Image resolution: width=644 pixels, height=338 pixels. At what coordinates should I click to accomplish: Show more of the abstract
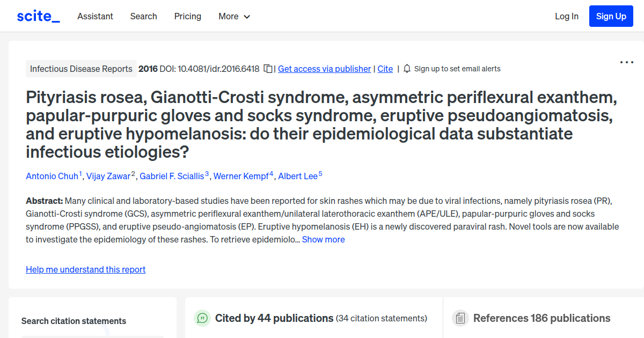[x=323, y=239]
